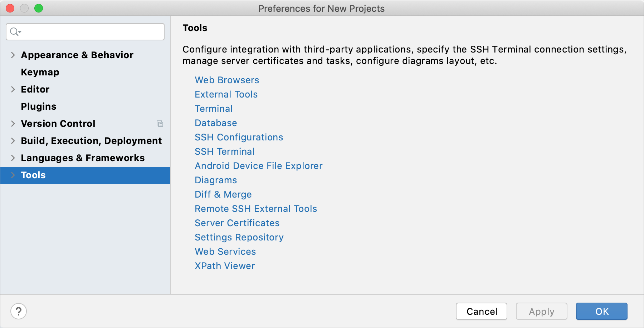Open Android Device File Explorer link
The width and height of the screenshot is (644, 328).
(x=258, y=166)
